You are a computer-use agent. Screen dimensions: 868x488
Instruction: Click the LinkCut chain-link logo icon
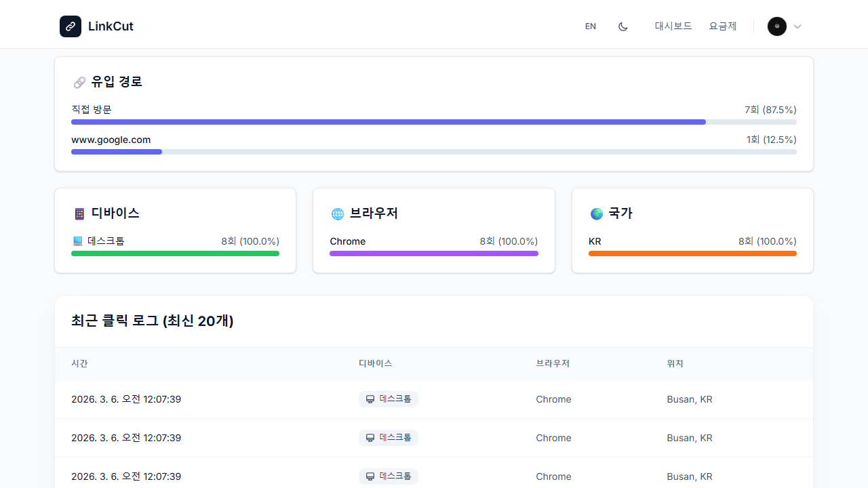[71, 26]
